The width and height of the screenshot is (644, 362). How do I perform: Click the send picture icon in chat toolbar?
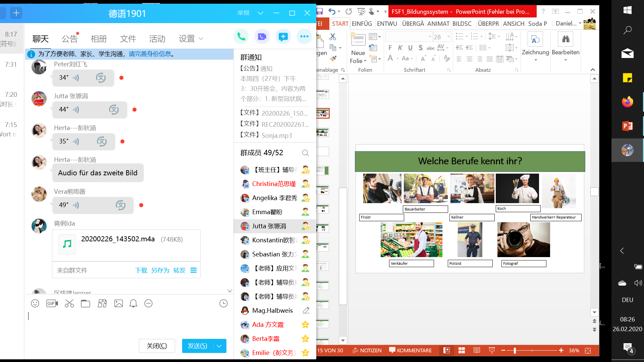click(x=118, y=303)
